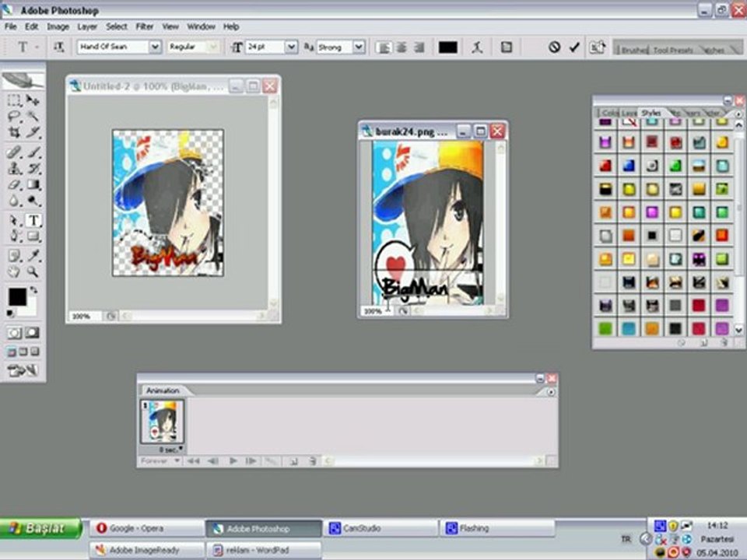Select the Notes tool

pyautogui.click(x=14, y=256)
